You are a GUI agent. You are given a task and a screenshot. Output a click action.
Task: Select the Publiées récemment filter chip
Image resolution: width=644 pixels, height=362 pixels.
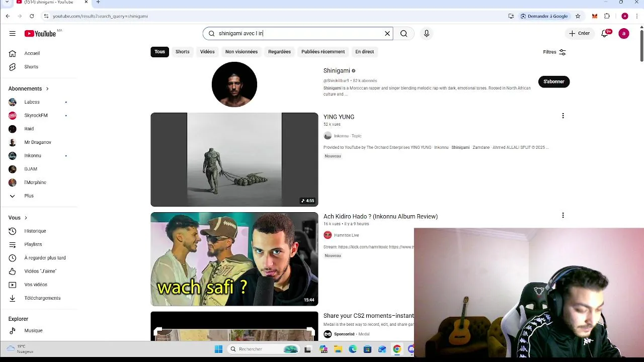click(x=323, y=52)
